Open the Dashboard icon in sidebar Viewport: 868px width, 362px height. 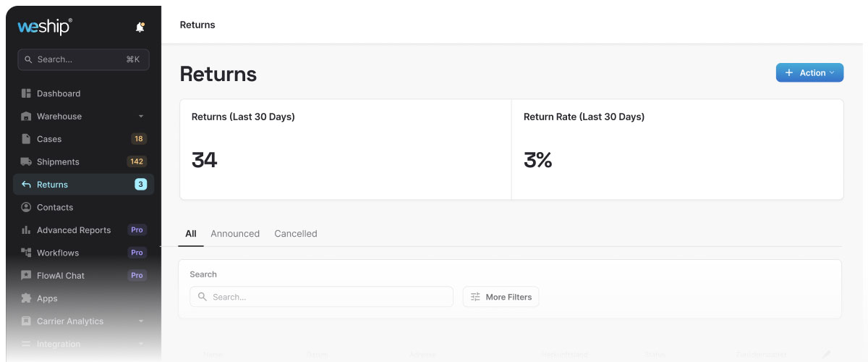click(x=27, y=93)
